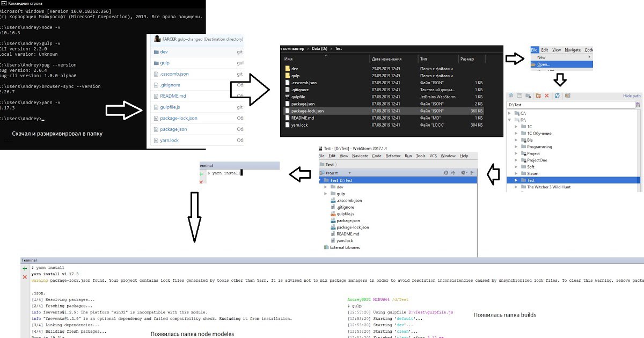The height and width of the screenshot is (338, 644).
Task: Click the Тип column header in Explorer
Action: tap(424, 58)
